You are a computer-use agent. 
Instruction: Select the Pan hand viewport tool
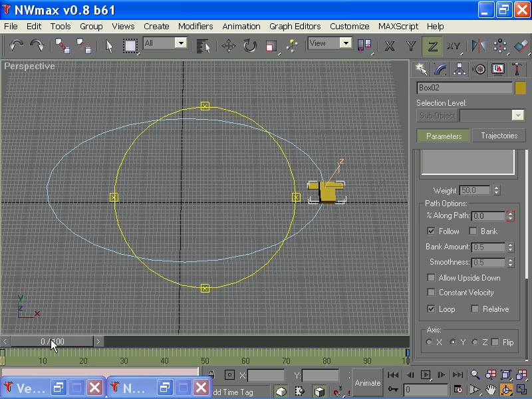point(491,390)
